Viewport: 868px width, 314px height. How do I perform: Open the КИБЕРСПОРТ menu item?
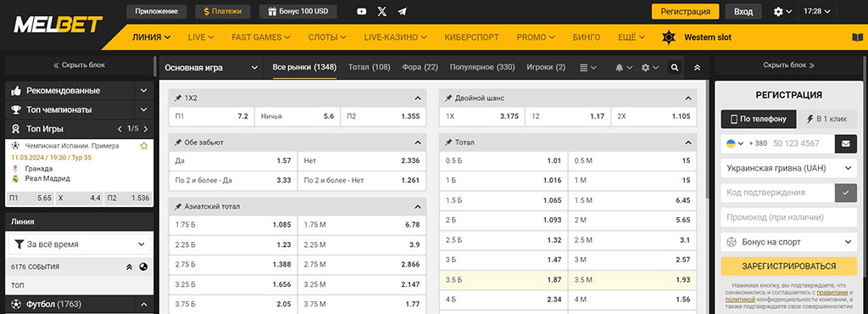pyautogui.click(x=471, y=37)
